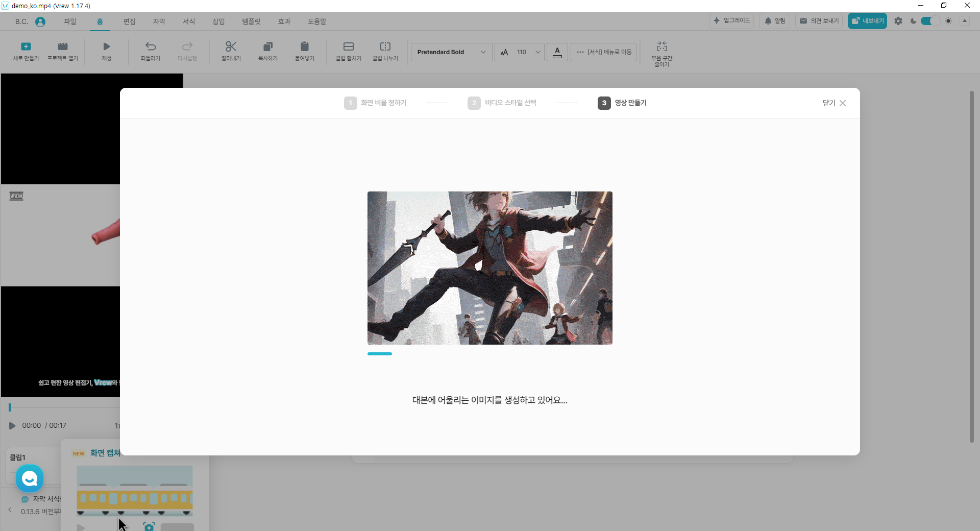980x531 pixels.
Task: Click the screen capture camera icon
Action: click(x=149, y=526)
